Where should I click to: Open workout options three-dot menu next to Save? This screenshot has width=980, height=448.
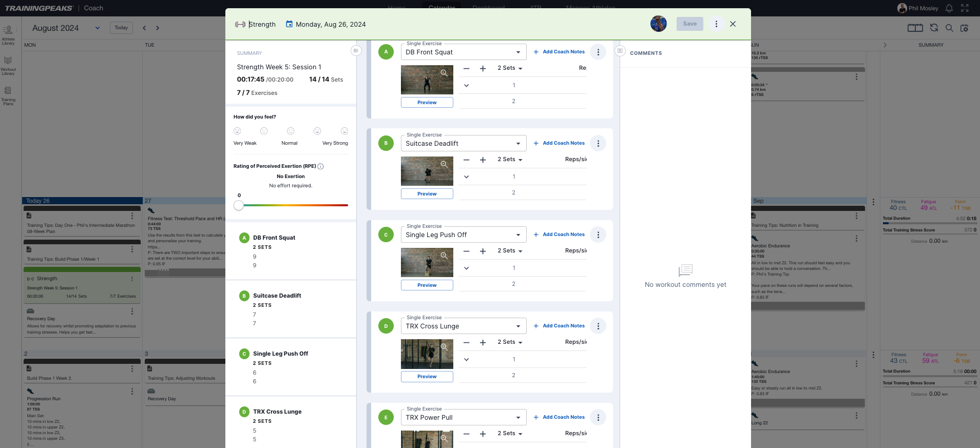pos(716,24)
